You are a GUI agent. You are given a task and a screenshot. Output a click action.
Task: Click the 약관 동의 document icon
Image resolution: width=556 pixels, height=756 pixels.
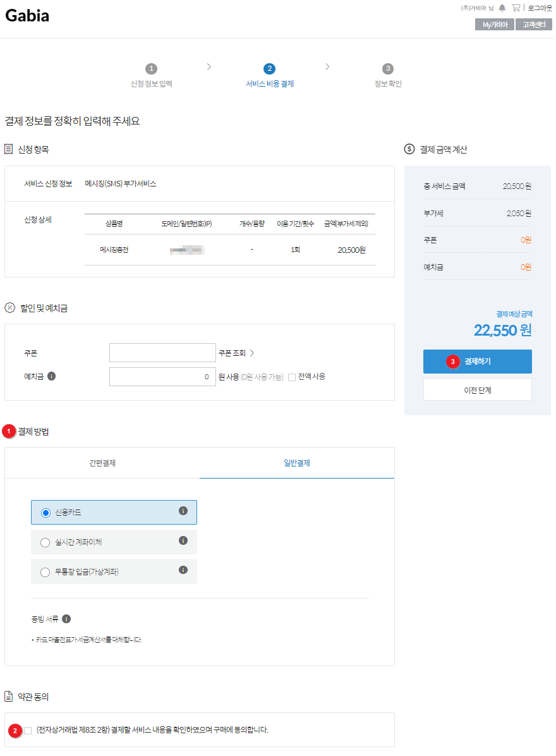[9, 696]
